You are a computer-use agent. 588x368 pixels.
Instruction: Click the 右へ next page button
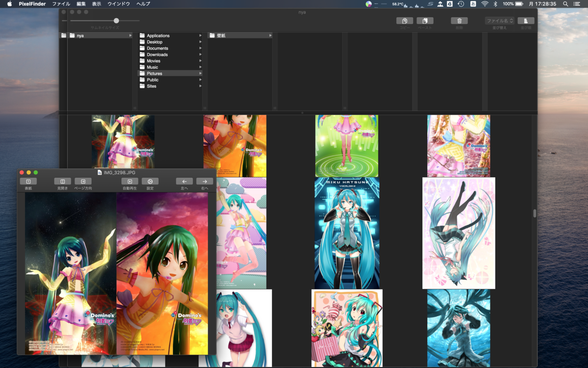pyautogui.click(x=204, y=182)
